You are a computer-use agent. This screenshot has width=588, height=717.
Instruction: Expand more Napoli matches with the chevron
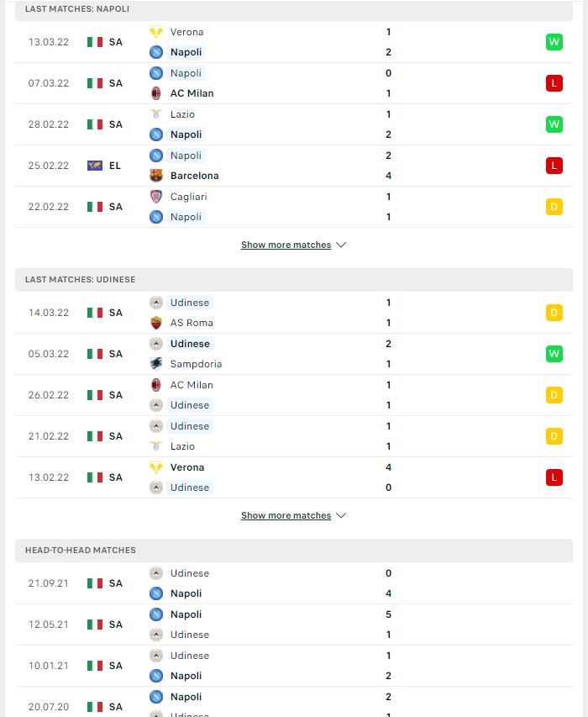(x=341, y=245)
